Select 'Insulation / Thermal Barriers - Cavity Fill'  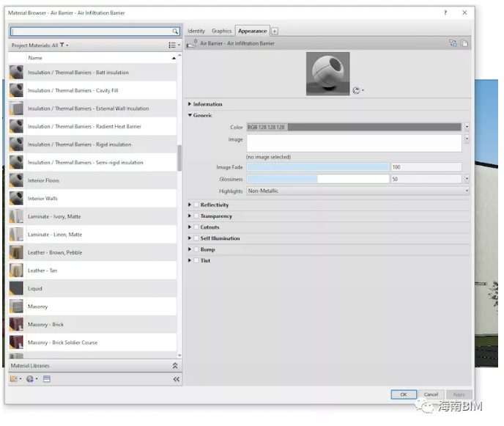click(x=92, y=90)
